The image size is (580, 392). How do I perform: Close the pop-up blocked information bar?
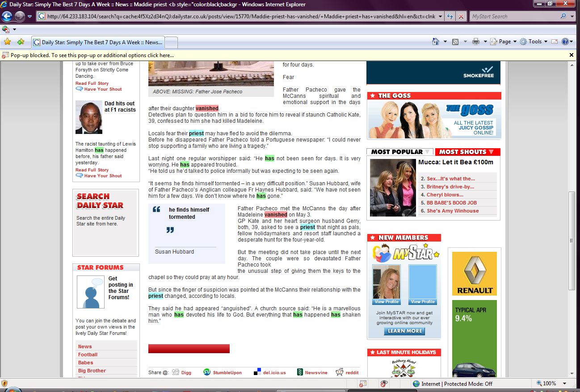tap(571, 55)
